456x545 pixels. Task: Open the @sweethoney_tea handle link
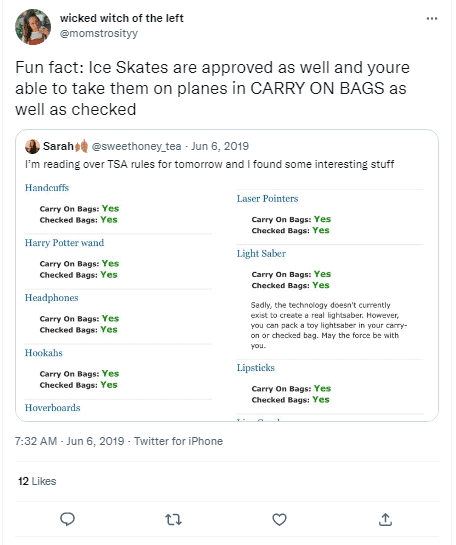point(137,146)
